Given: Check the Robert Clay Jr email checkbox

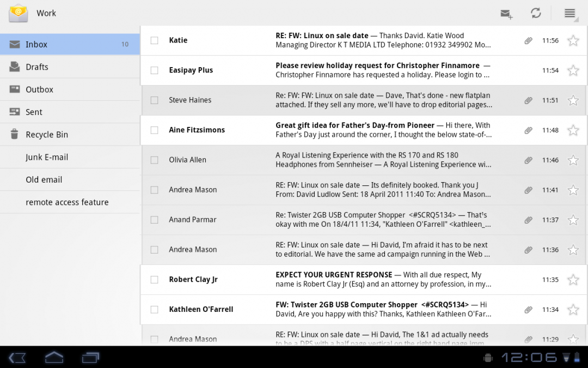Looking at the screenshot, I should [154, 279].
